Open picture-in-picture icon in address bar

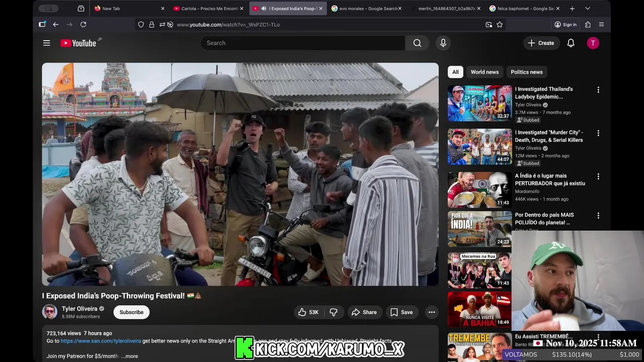pos(489,25)
